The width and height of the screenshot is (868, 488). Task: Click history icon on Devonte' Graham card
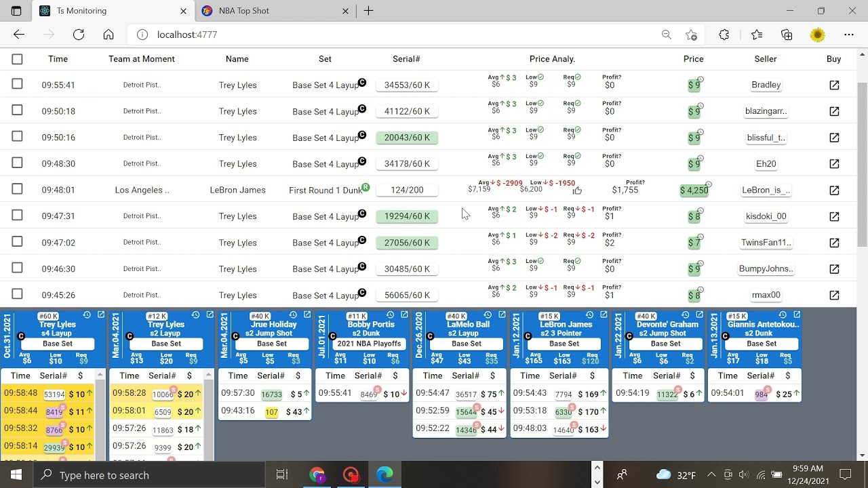[685, 315]
